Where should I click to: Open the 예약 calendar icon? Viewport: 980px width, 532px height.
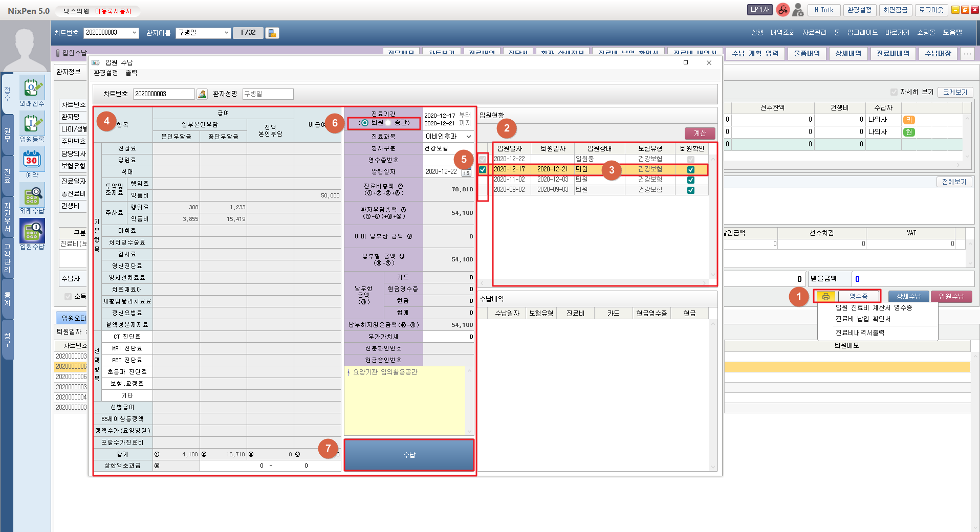(32, 160)
